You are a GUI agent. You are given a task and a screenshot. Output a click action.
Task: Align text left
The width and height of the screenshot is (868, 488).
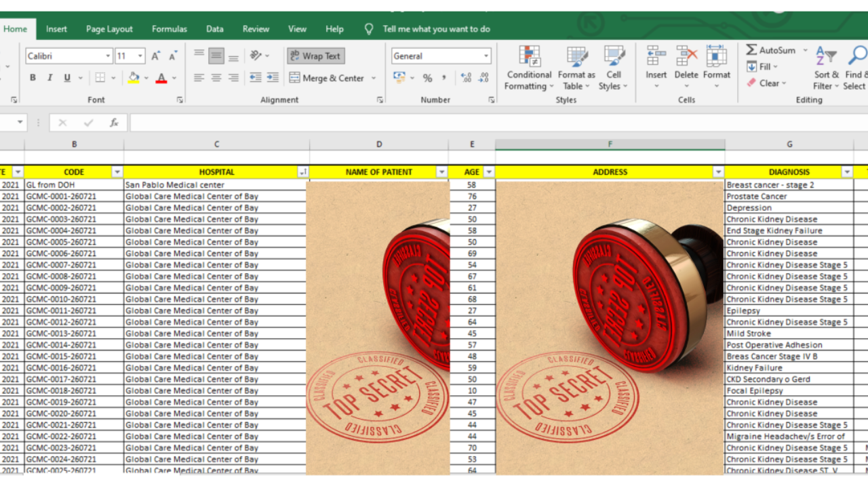199,78
